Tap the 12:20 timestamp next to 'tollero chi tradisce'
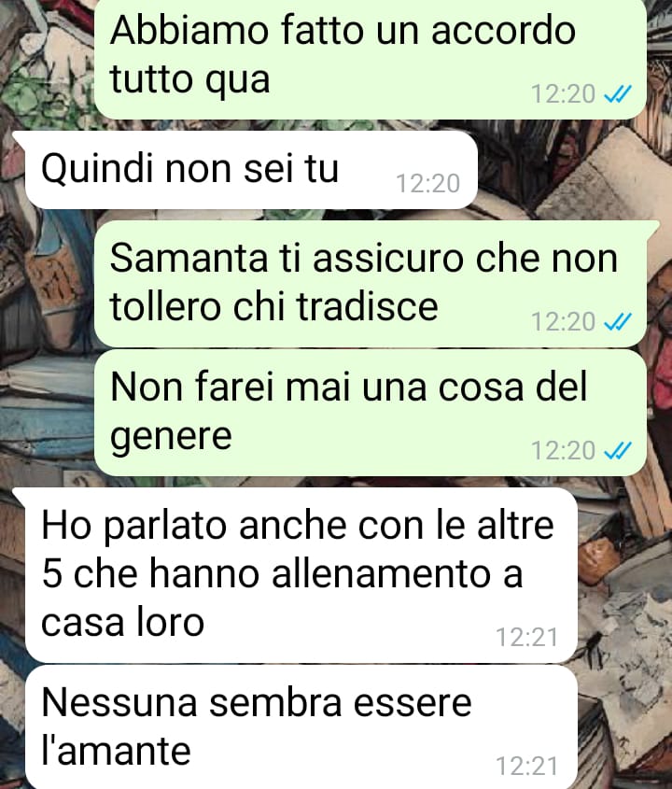This screenshot has width=672, height=789. pyautogui.click(x=564, y=321)
